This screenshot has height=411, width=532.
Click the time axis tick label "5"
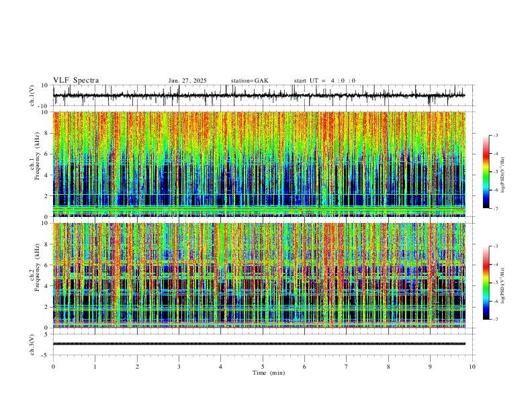(263, 367)
